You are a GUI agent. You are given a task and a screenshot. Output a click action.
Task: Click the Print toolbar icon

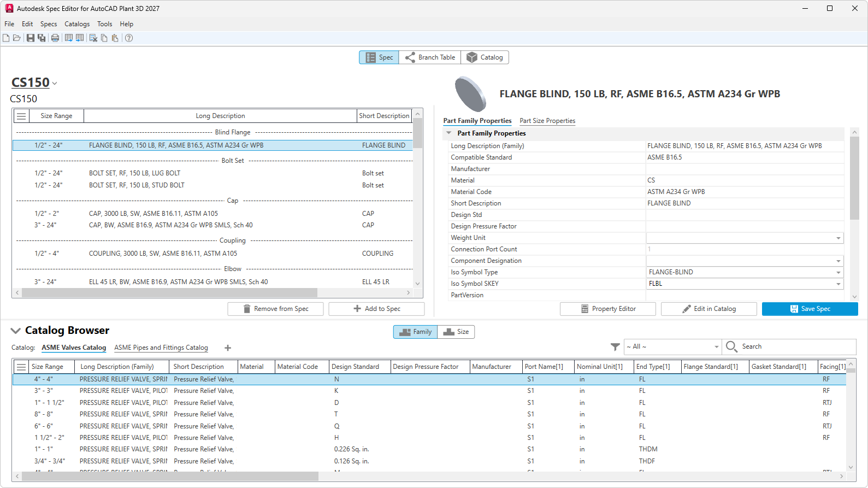[55, 38]
